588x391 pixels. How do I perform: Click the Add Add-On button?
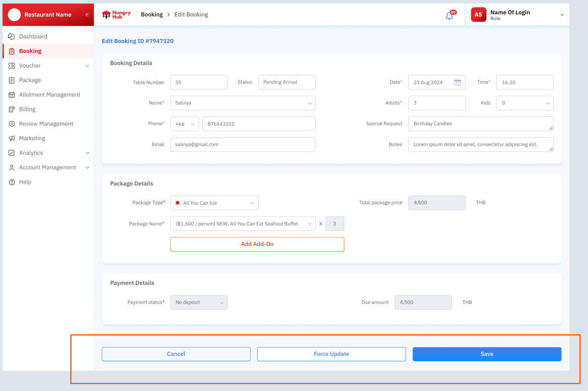click(x=257, y=244)
